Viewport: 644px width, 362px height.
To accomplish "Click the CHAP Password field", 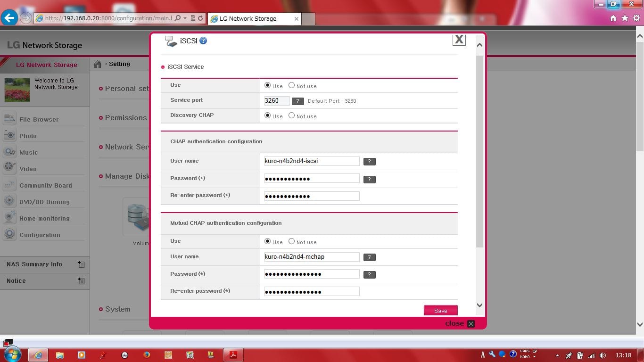I will (312, 178).
